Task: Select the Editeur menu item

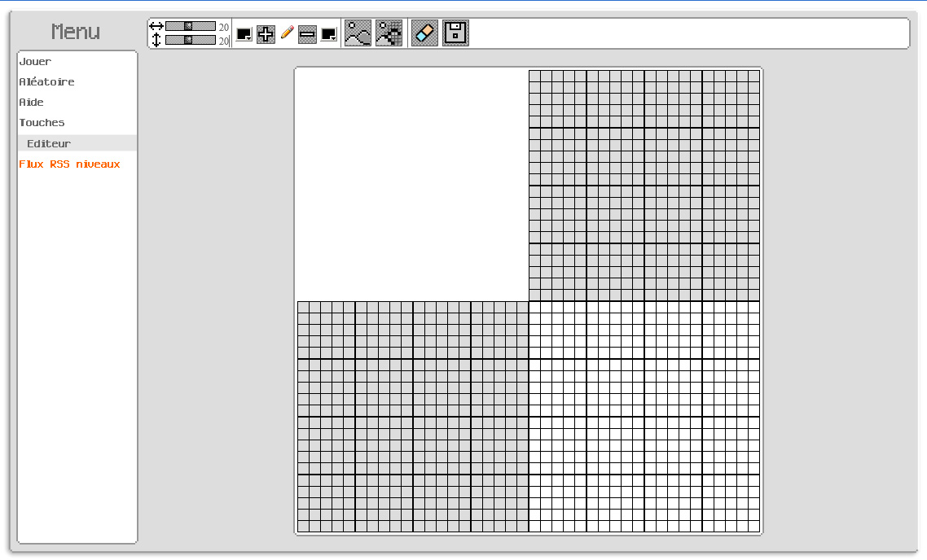Action: [x=49, y=144]
